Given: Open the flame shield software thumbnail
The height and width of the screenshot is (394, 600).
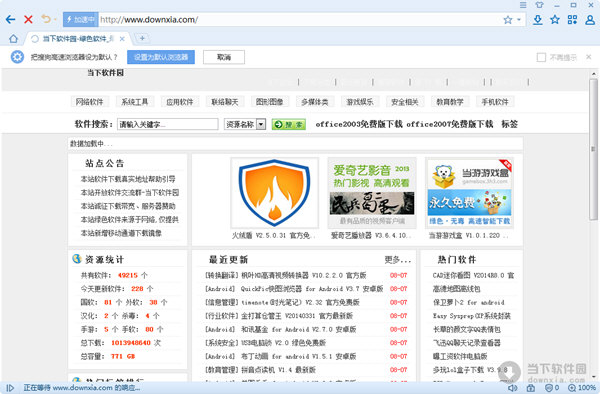Looking at the screenshot, I should click(x=274, y=193).
